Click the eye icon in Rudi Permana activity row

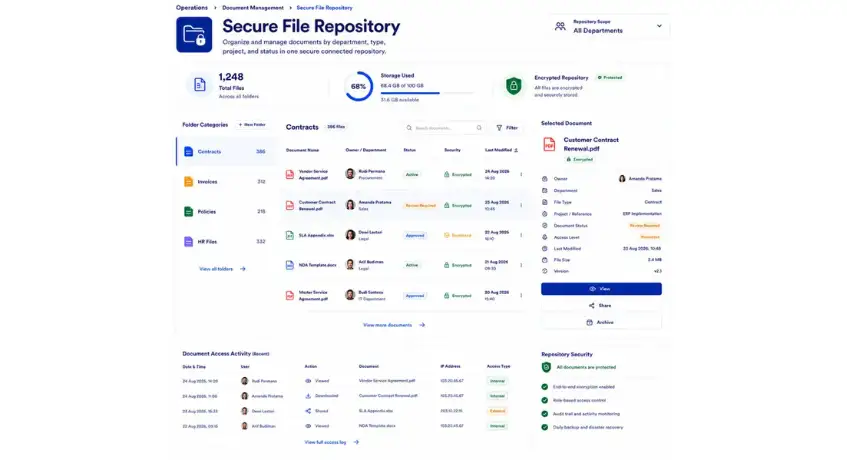[308, 381]
